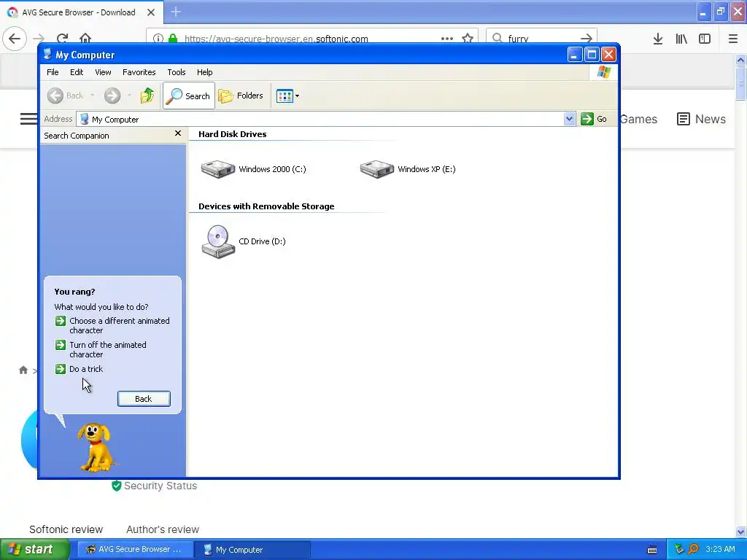Viewport: 747px width, 560px height.
Task: Reload the browser page
Action: [62, 39]
